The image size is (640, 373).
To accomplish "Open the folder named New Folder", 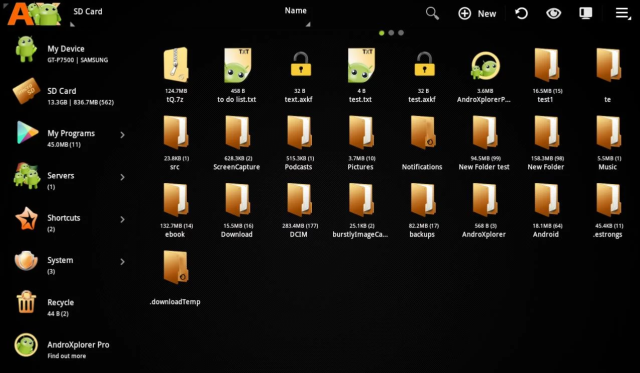I will [x=546, y=143].
